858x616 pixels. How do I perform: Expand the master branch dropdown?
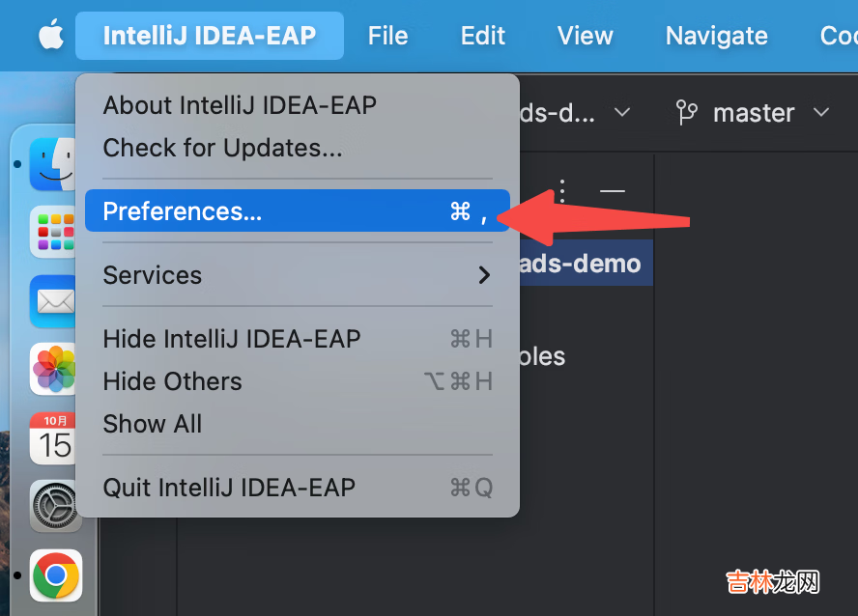click(821, 113)
